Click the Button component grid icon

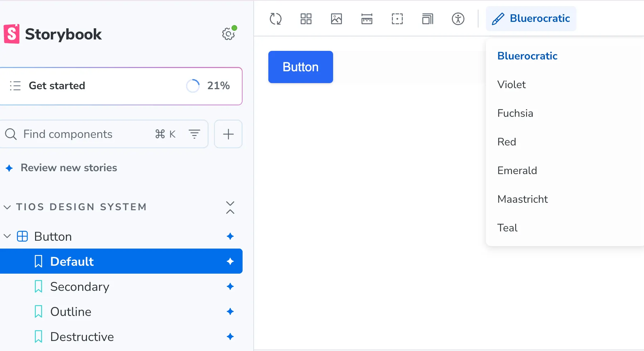[23, 236]
